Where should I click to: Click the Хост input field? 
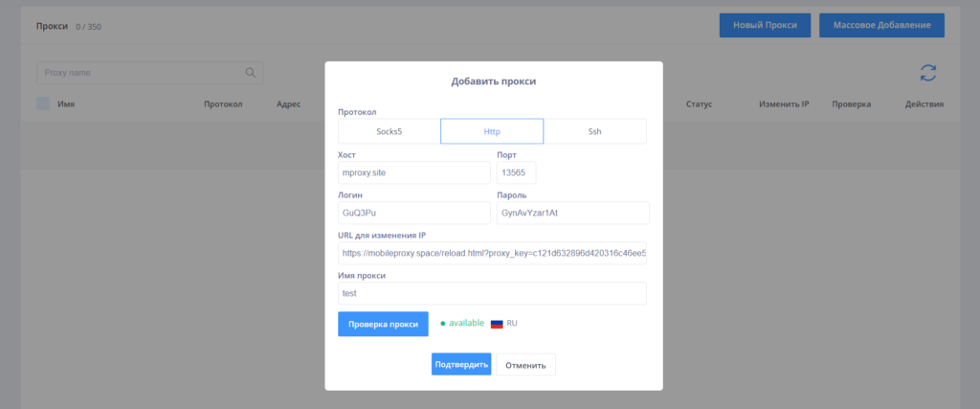pyautogui.click(x=413, y=172)
